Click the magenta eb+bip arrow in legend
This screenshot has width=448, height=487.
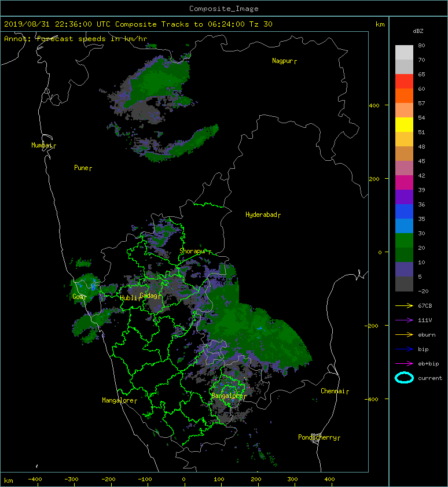point(404,364)
